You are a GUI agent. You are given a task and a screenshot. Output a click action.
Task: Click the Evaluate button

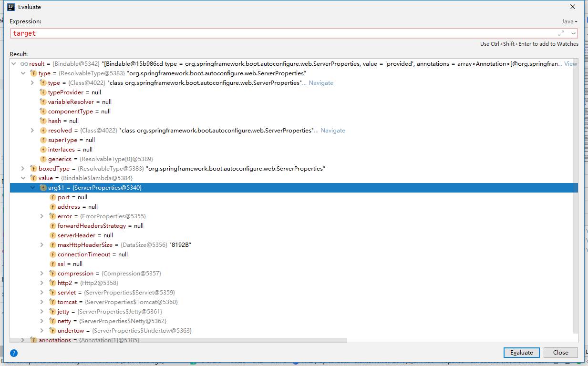point(521,353)
